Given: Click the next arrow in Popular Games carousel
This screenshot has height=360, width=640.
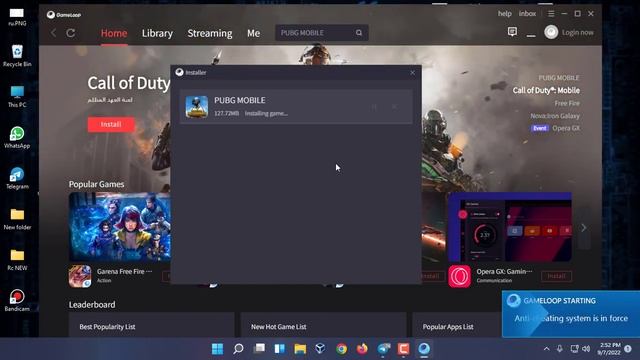Looking at the screenshot, I should (x=584, y=228).
